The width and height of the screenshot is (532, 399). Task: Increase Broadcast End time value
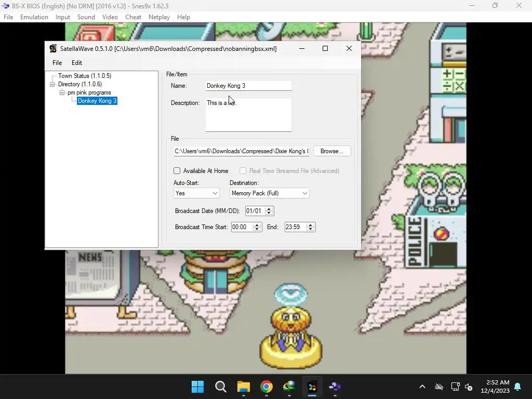tap(311, 225)
